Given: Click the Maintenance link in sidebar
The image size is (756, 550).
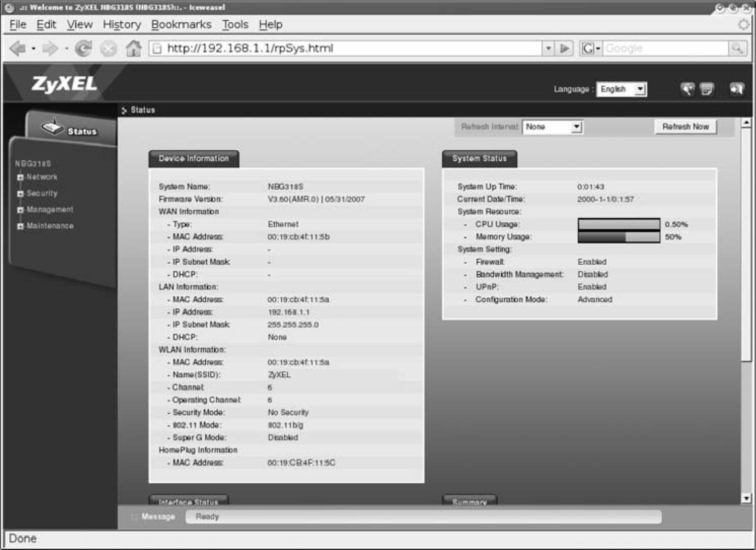Looking at the screenshot, I should tap(50, 226).
